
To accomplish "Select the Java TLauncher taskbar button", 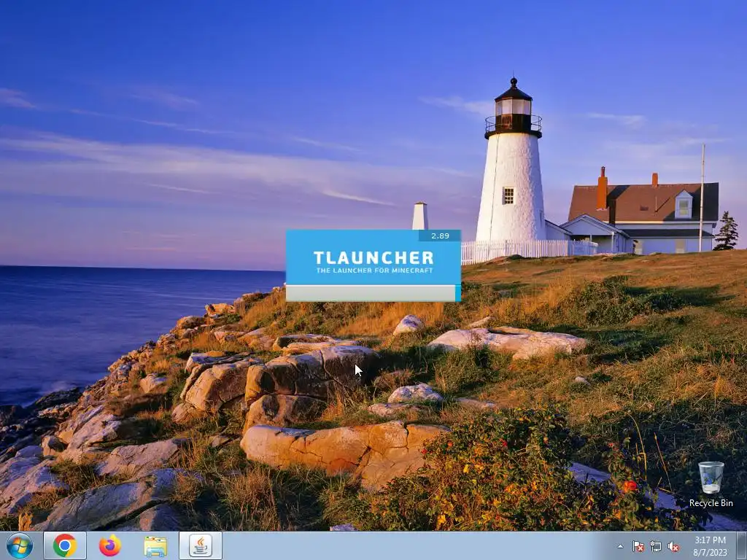I will point(201,545).
